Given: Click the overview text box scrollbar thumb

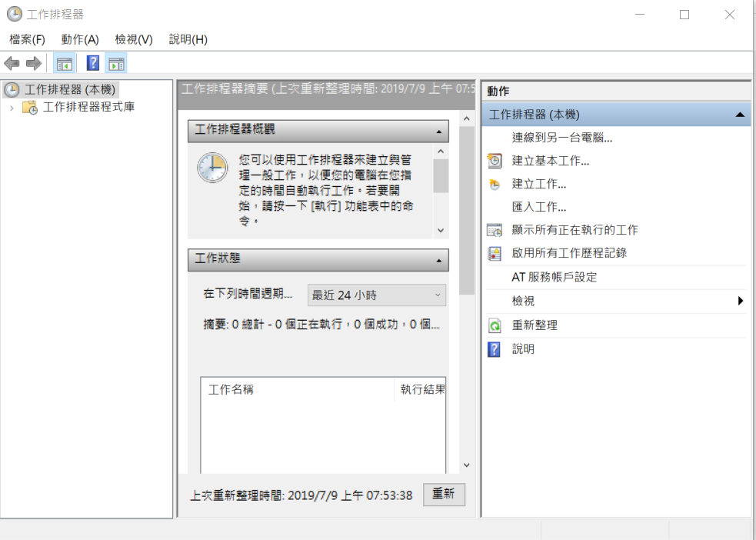Looking at the screenshot, I should click(x=440, y=175).
